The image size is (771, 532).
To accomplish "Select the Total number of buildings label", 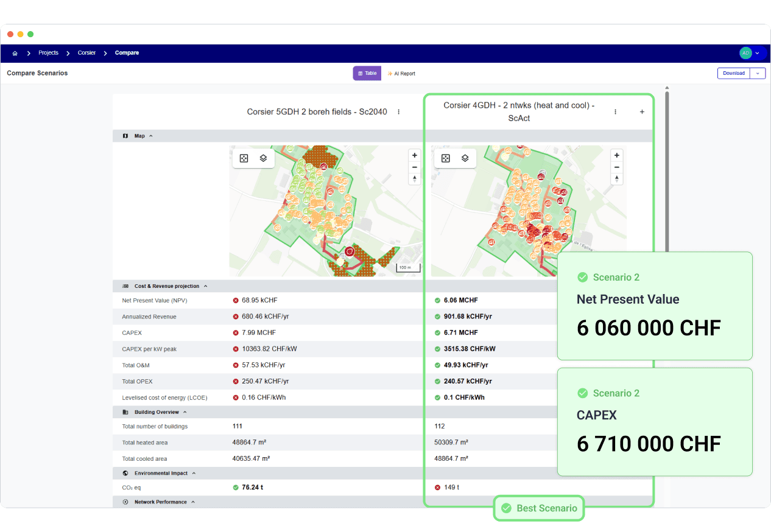I will coord(155,426).
